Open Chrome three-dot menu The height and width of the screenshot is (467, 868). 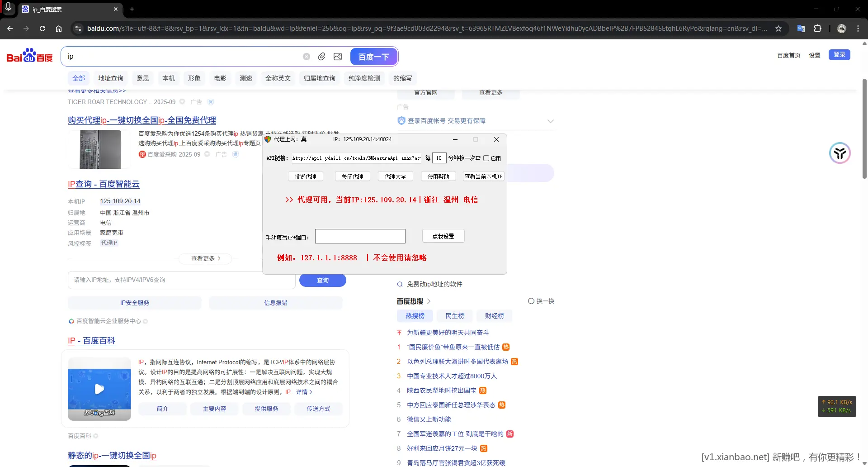coord(858,28)
